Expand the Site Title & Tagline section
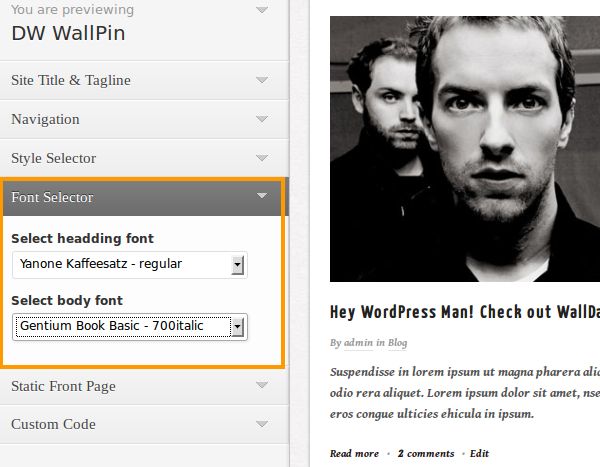This screenshot has height=467, width=600. [x=144, y=80]
